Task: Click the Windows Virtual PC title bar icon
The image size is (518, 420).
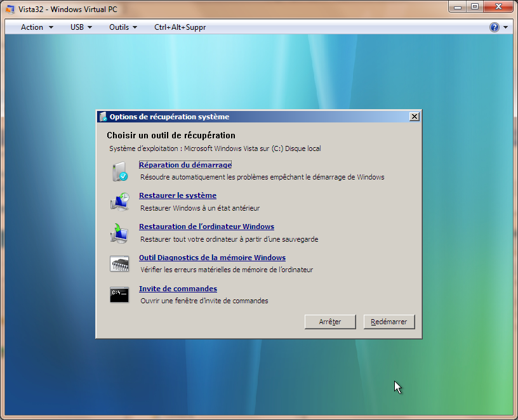Action: [10, 10]
